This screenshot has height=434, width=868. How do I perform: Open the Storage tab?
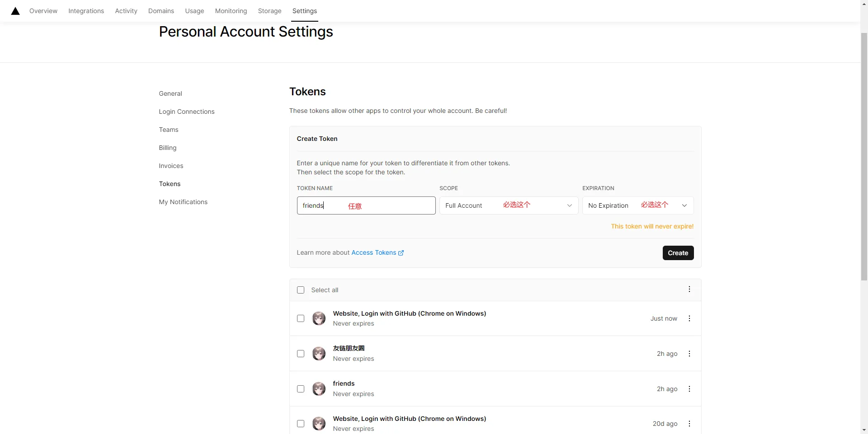coord(269,11)
